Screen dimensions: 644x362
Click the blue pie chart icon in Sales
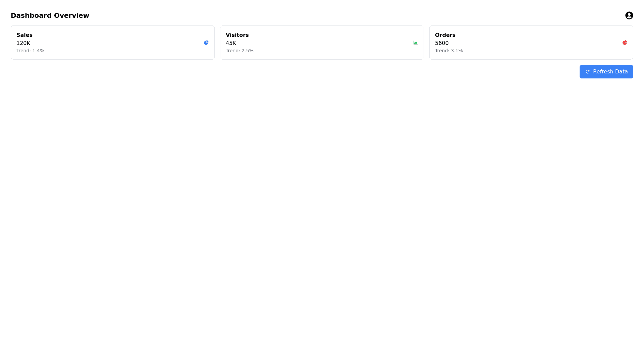[206, 43]
